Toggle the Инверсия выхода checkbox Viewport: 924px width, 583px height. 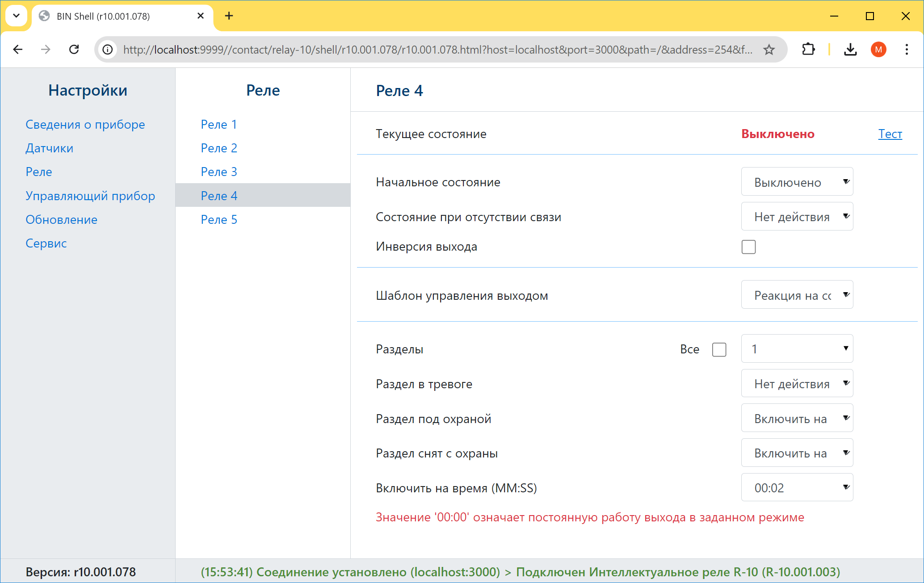[748, 247]
